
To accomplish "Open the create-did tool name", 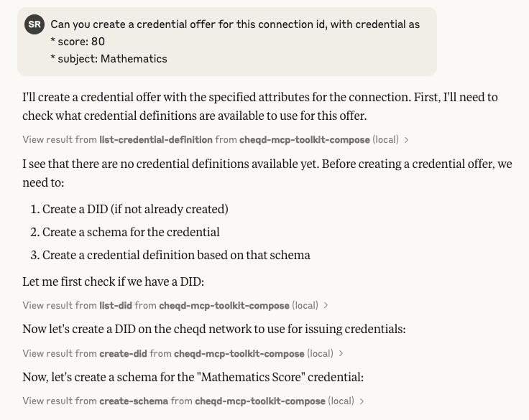I will (x=123, y=353).
